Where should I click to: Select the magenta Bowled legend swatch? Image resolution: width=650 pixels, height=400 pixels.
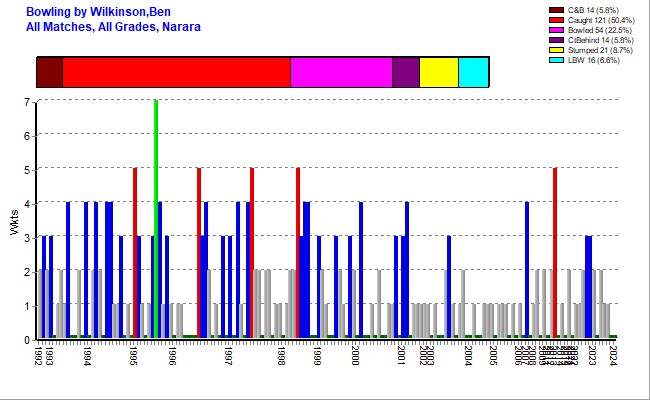click(557, 31)
